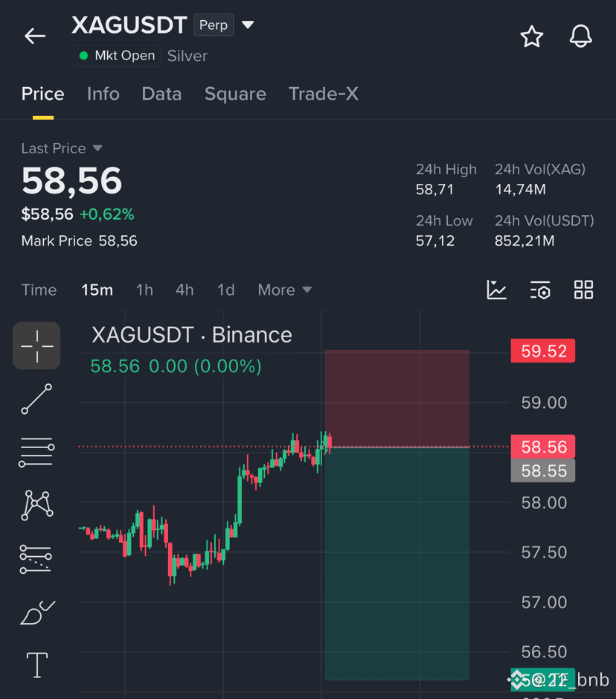Select the crosshair cursor tool
Viewport: 616px width, 699px height.
click(x=36, y=345)
